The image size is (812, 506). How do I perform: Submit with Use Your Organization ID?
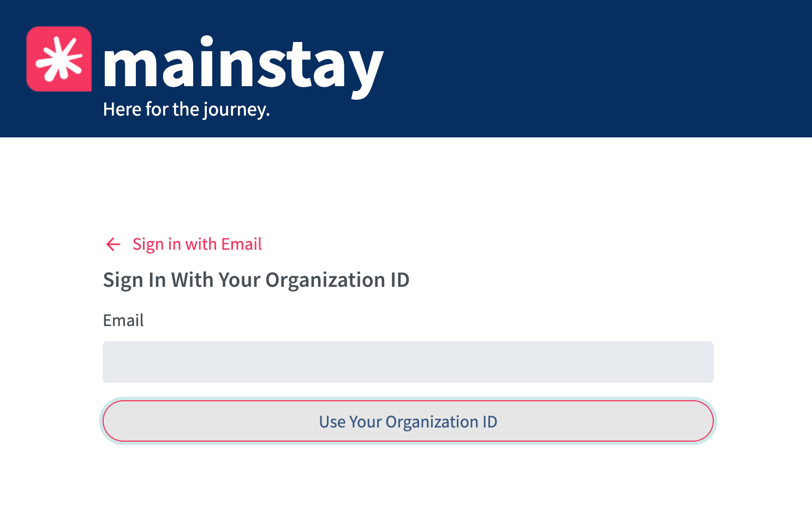pyautogui.click(x=408, y=421)
